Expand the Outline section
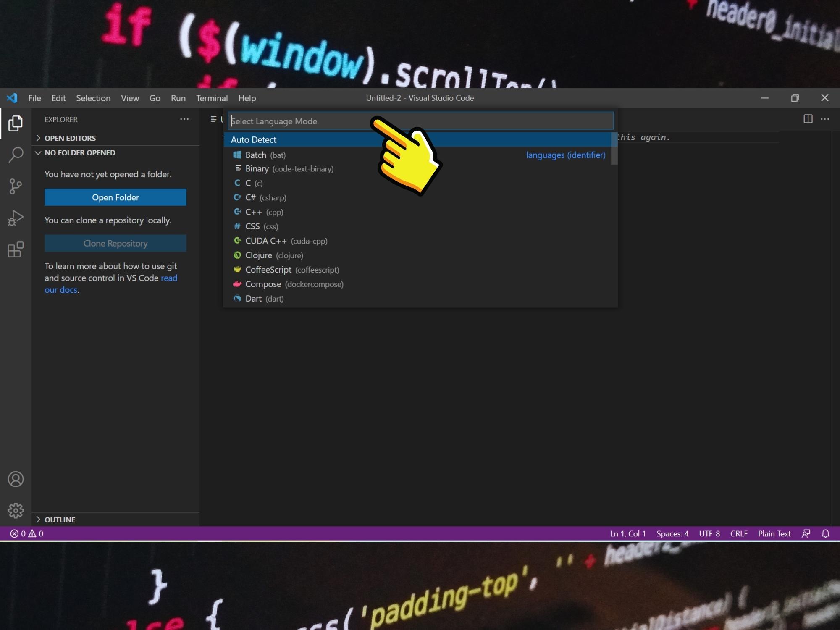The image size is (840, 630). point(115,520)
